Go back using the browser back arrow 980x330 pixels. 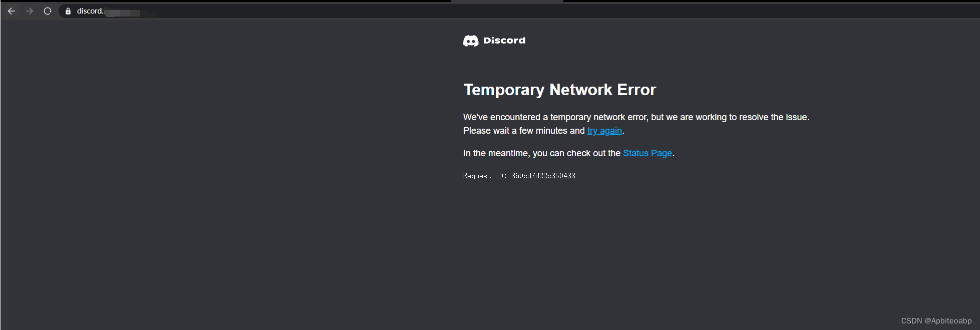coord(12,11)
